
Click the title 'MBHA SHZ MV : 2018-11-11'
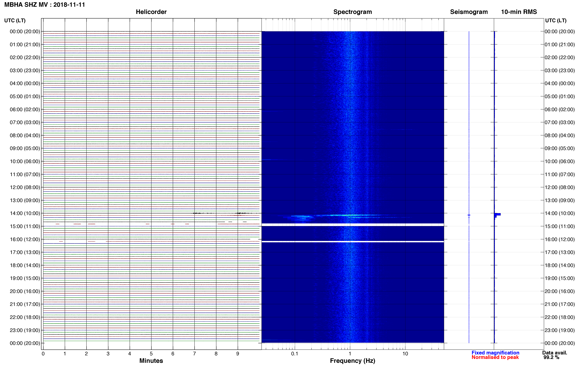(45, 5)
